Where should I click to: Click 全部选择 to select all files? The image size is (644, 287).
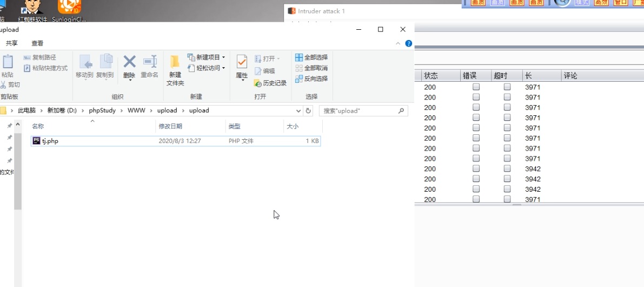click(311, 57)
